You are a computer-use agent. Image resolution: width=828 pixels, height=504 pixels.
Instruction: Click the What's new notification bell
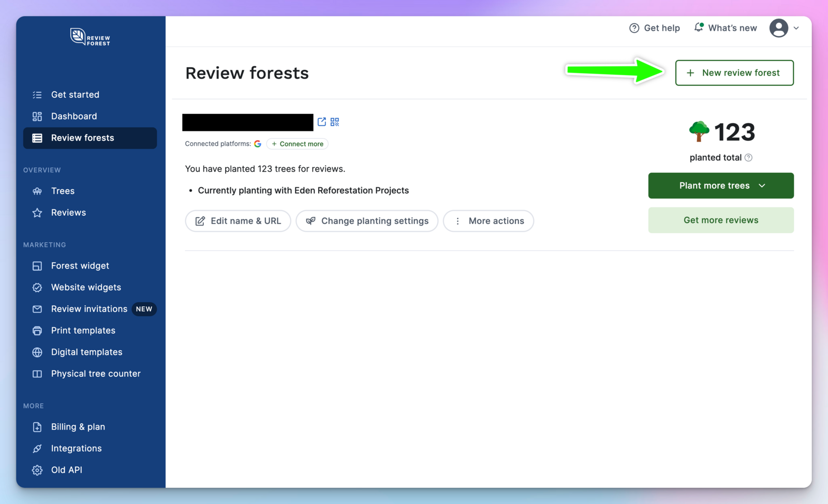click(x=699, y=27)
